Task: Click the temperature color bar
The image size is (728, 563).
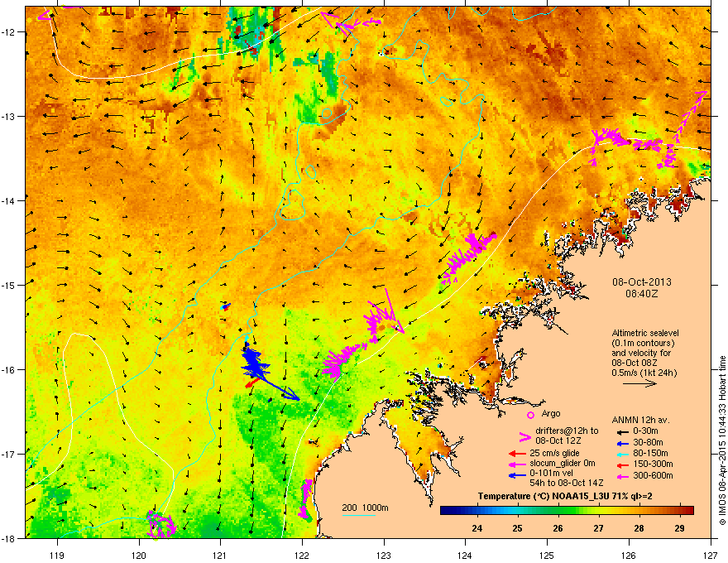Action: point(567,510)
